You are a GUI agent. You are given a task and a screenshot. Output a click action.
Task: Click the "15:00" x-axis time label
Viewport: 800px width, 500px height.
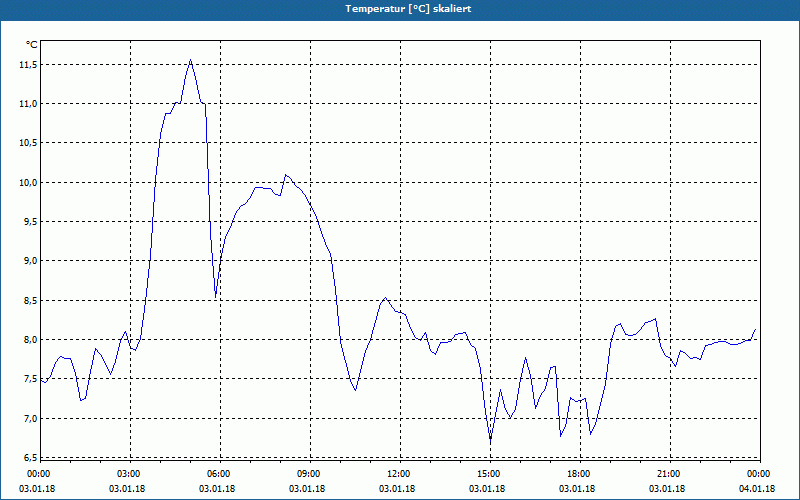pos(490,474)
